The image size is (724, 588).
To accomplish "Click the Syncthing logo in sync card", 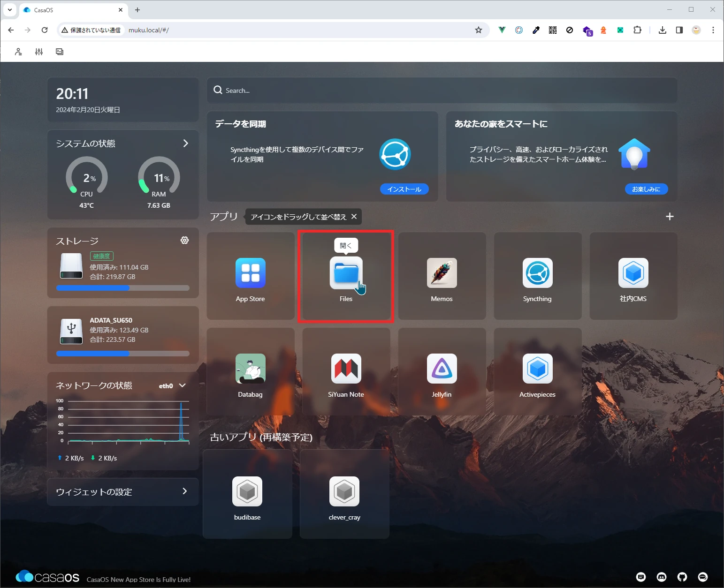I will point(395,154).
